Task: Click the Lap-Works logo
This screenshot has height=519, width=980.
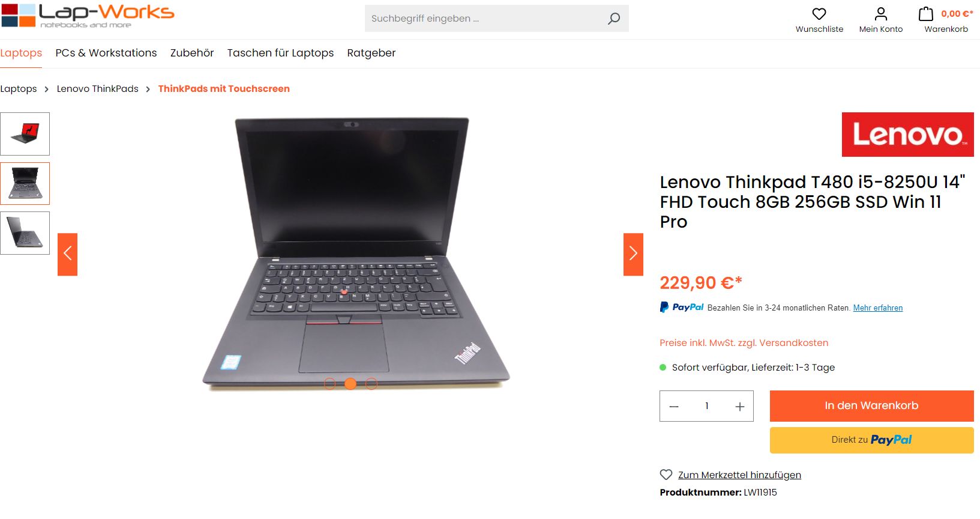Action: 88,15
